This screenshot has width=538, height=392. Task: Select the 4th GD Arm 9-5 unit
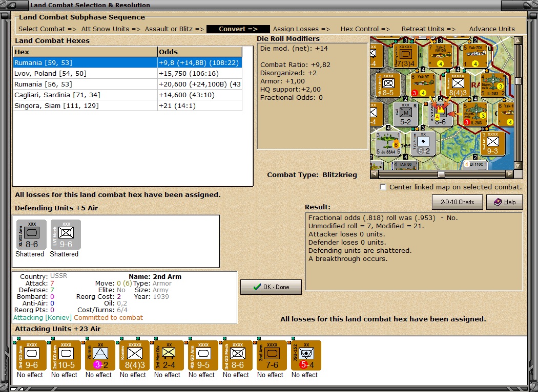tap(203, 355)
